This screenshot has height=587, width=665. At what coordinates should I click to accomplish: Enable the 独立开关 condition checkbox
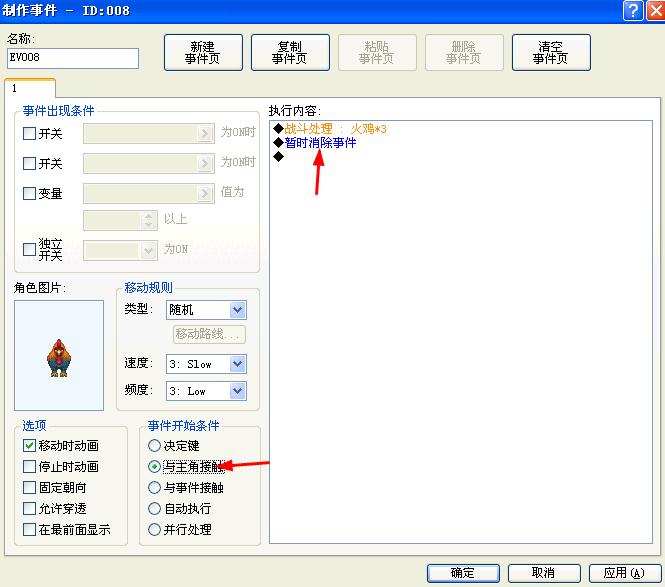[29, 249]
